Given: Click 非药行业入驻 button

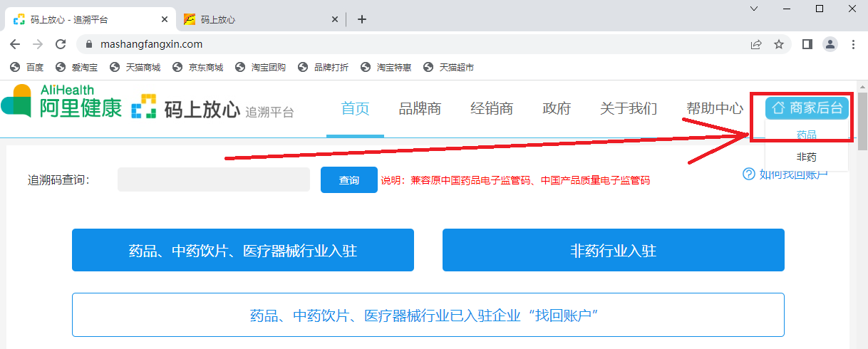Looking at the screenshot, I should pyautogui.click(x=614, y=250).
